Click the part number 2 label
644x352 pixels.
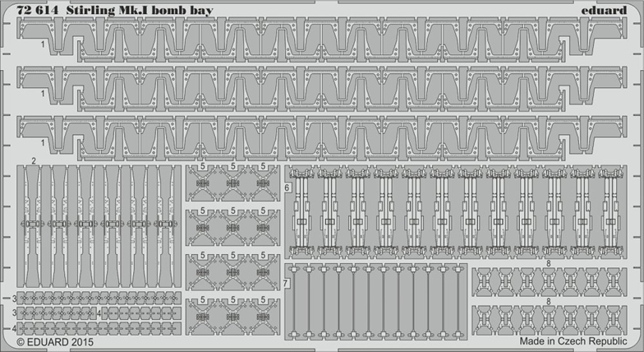click(34, 160)
